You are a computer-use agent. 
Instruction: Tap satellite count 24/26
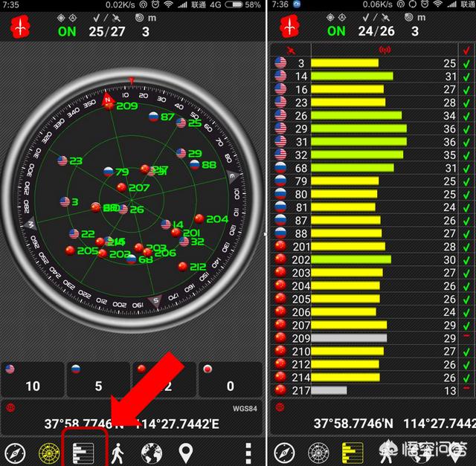pos(376,31)
